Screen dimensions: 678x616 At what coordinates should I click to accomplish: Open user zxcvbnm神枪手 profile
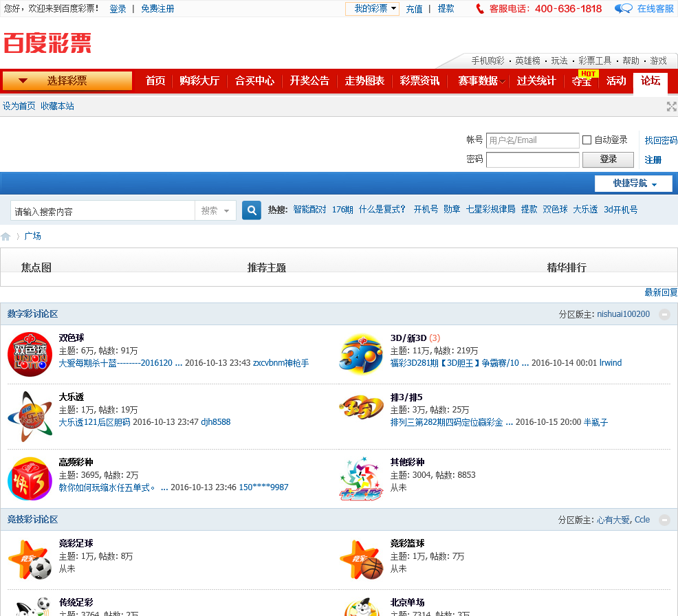click(281, 363)
